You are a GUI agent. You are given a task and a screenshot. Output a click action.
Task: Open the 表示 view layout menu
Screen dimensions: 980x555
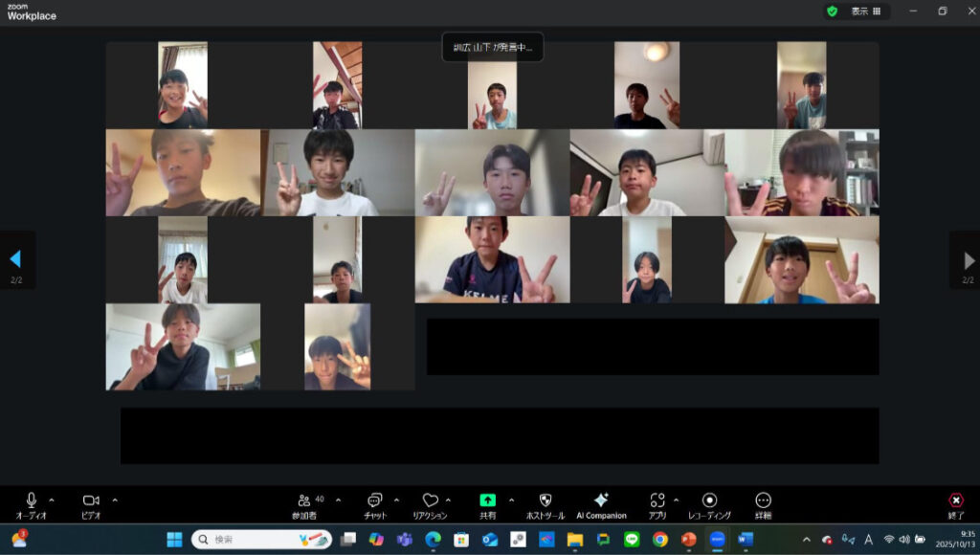[x=865, y=11]
